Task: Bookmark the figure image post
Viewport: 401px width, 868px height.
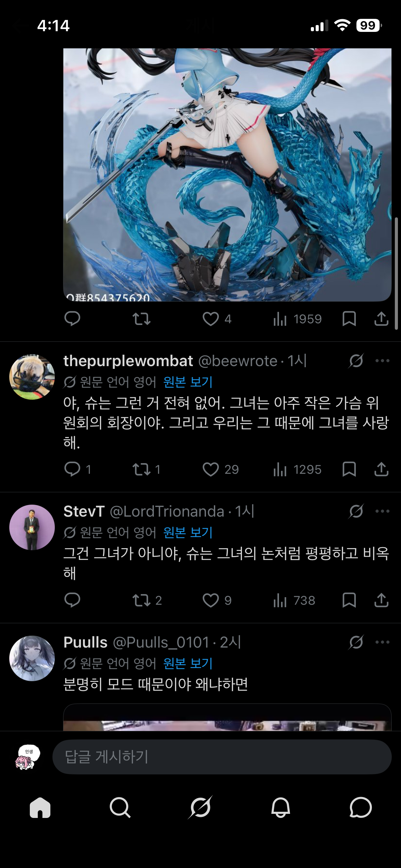Action: (349, 319)
